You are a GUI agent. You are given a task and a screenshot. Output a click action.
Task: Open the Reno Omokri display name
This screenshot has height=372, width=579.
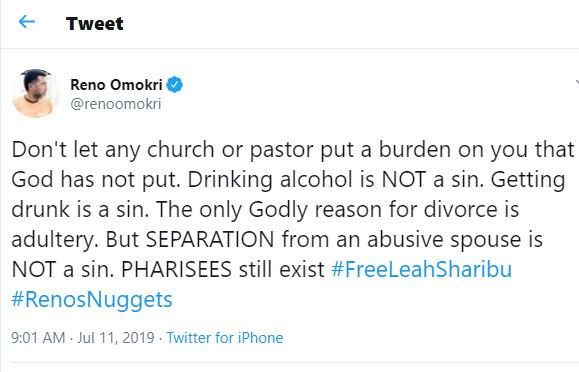coord(116,85)
